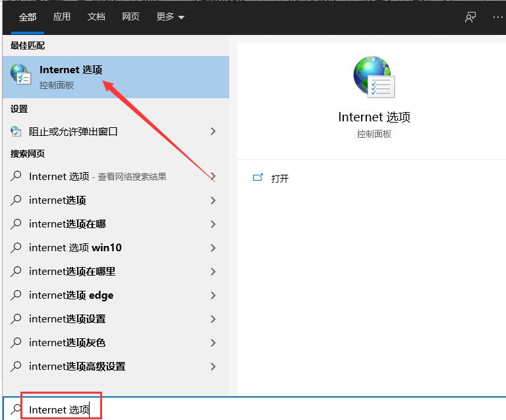Click magnifier icon in the search box
The height and width of the screenshot is (420, 506).
click(16, 409)
